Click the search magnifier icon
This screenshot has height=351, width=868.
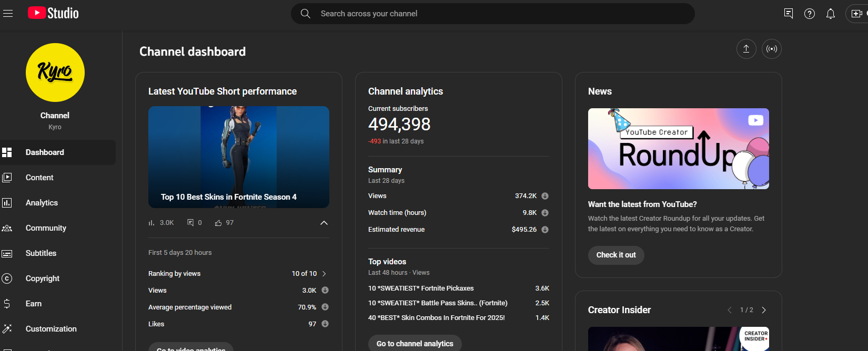[x=306, y=14]
